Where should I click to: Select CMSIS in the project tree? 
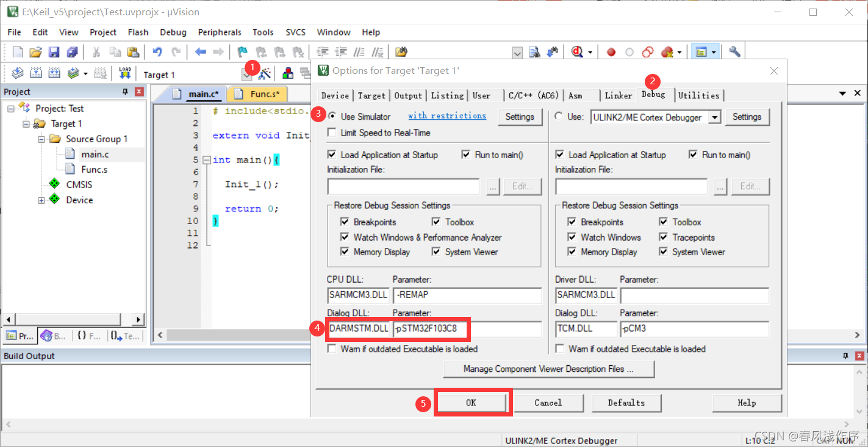coord(79,184)
